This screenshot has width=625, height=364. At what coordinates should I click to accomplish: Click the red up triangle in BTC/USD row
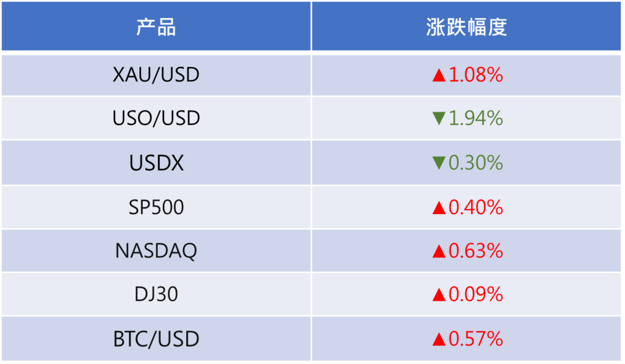pyautogui.click(x=439, y=339)
